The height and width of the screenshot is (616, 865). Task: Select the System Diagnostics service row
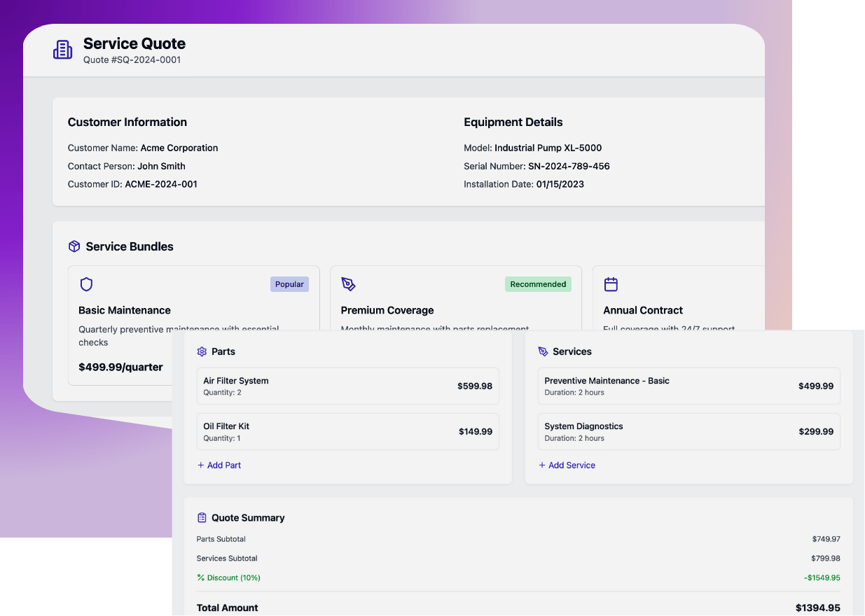tap(689, 432)
